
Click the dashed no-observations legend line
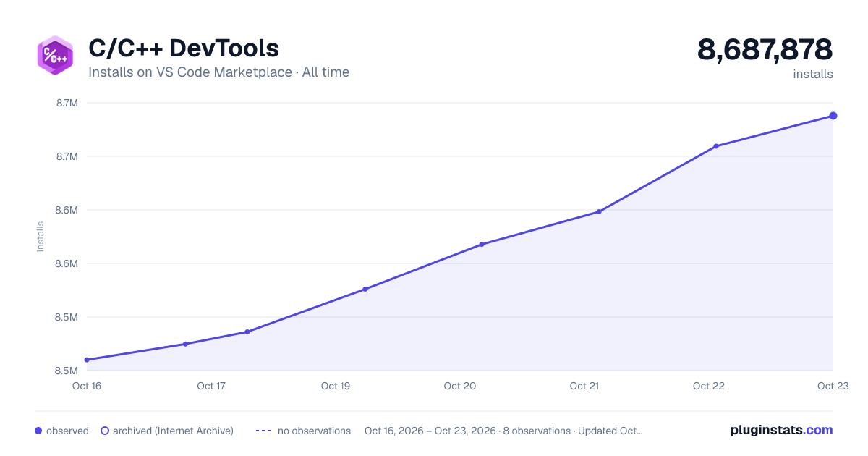263,431
